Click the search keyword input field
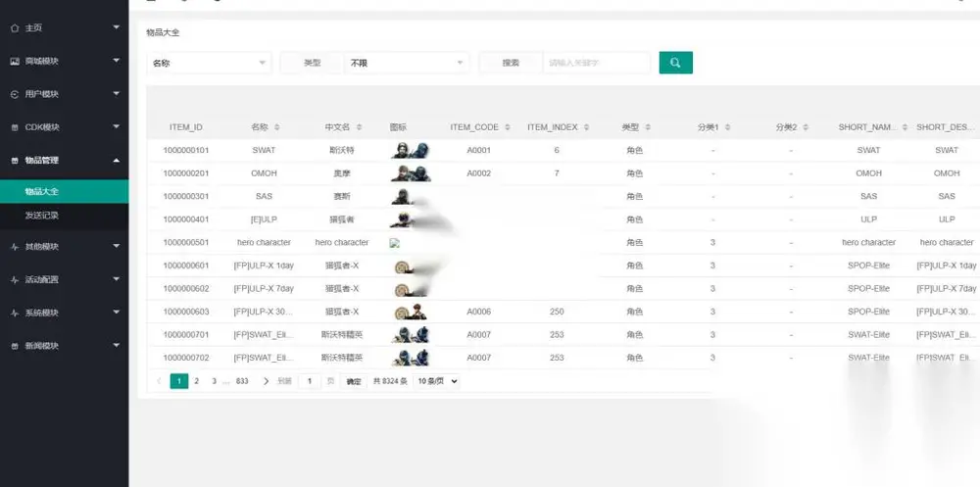Image resolution: width=980 pixels, height=487 pixels. pos(596,63)
